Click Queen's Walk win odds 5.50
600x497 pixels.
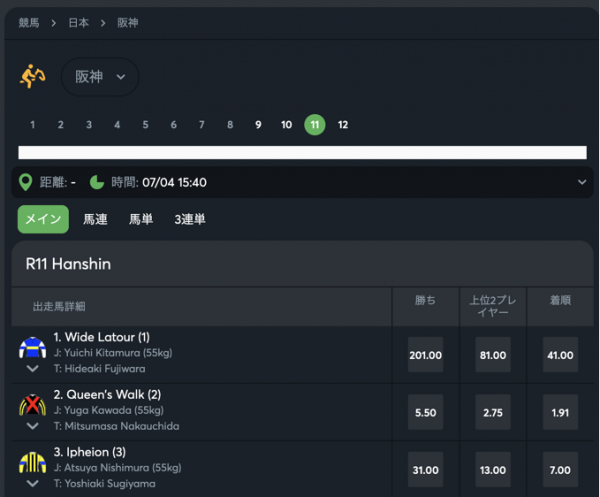click(x=426, y=412)
